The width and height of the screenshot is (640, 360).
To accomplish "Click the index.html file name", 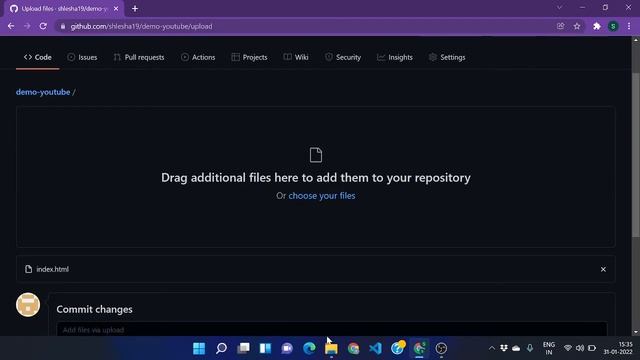I will coord(53,269).
